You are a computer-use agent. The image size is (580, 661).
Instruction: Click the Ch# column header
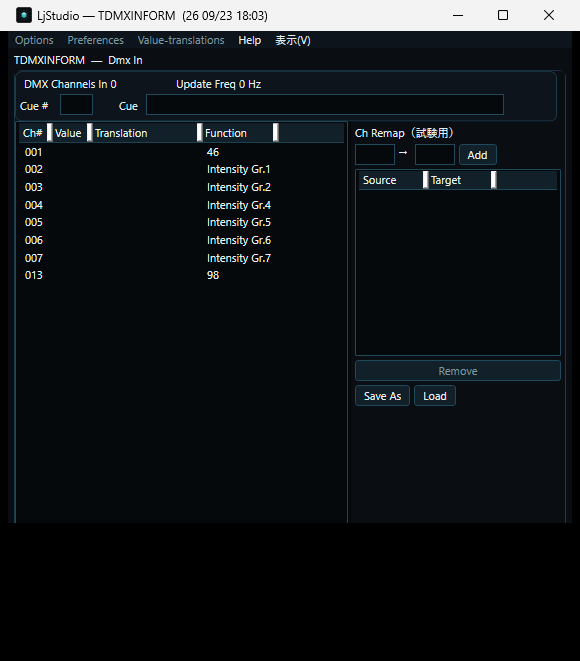click(x=33, y=133)
